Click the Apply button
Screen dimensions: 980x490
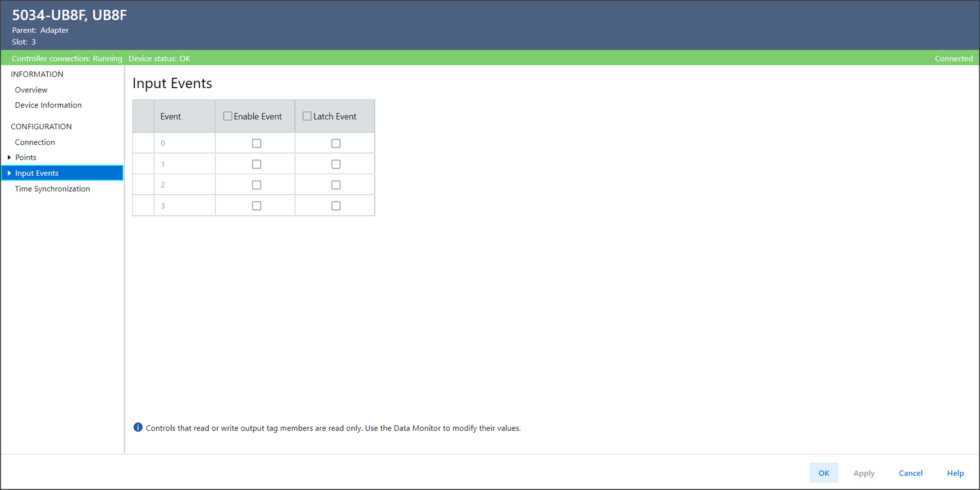(x=864, y=473)
